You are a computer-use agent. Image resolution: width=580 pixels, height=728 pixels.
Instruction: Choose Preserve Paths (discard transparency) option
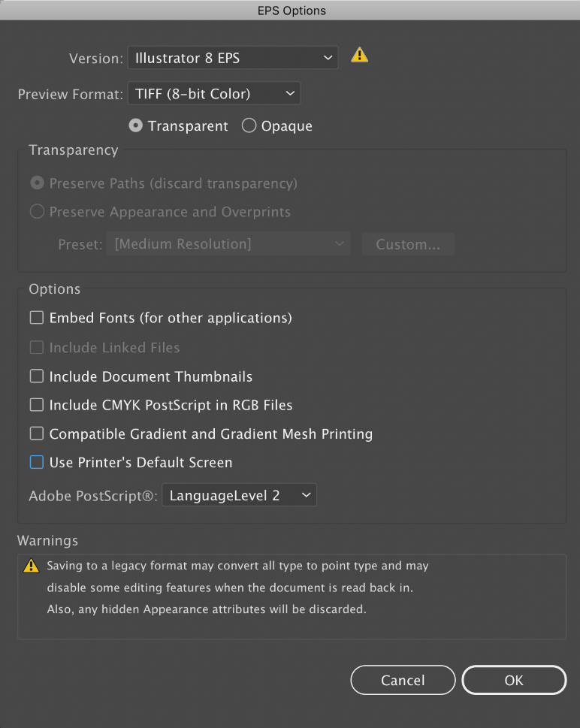(37, 183)
